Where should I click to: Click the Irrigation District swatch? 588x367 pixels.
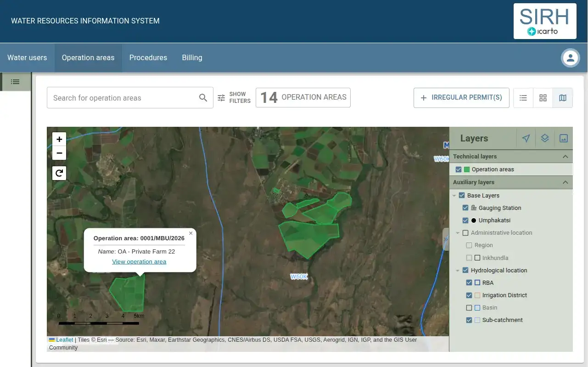(x=477, y=295)
